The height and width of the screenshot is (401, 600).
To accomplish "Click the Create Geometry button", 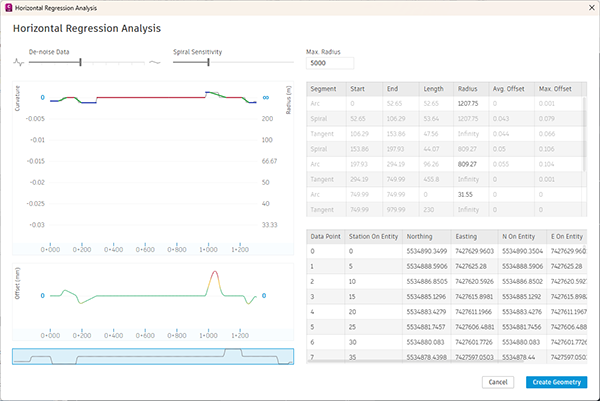I will (556, 382).
